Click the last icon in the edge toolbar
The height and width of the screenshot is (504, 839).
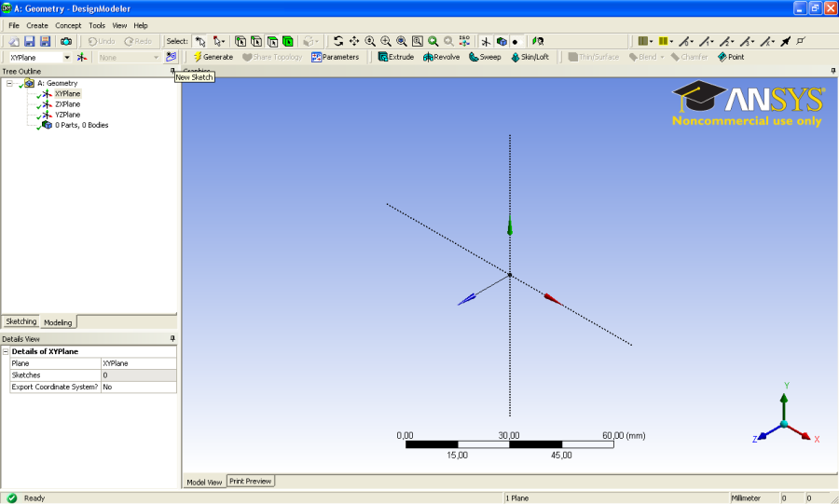tap(801, 41)
